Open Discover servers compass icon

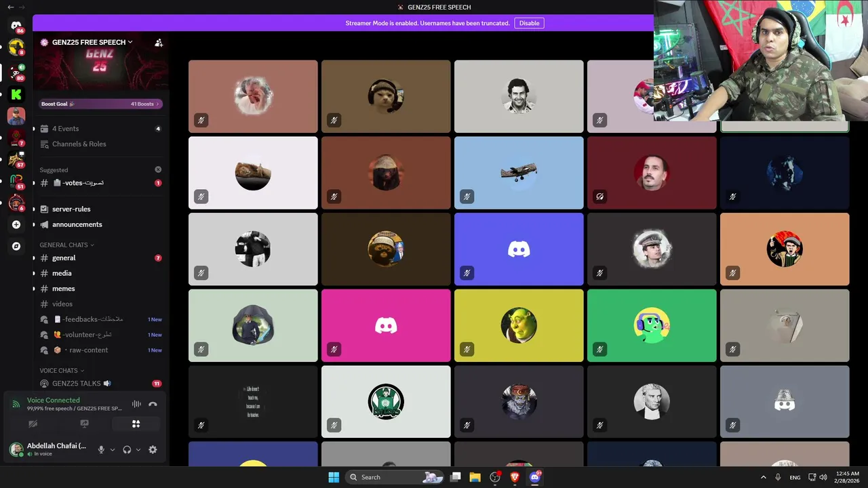click(16, 246)
